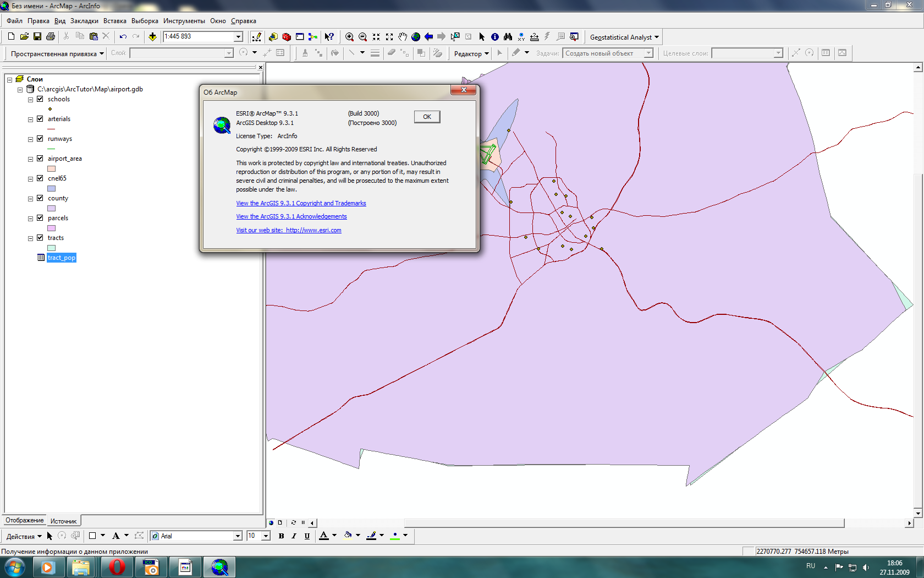Toggle visibility of the airport_area layer
924x578 pixels.
point(40,159)
